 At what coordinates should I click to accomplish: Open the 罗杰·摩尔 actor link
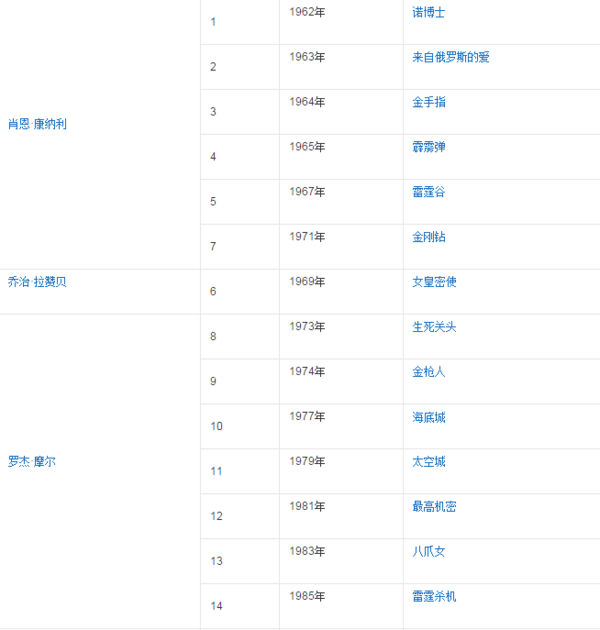tap(32, 461)
